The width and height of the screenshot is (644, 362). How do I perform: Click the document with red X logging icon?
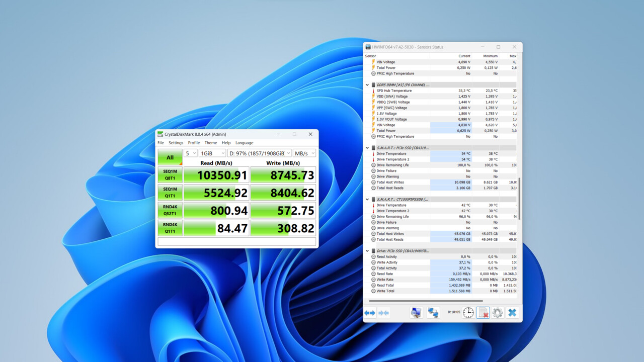coord(483,313)
